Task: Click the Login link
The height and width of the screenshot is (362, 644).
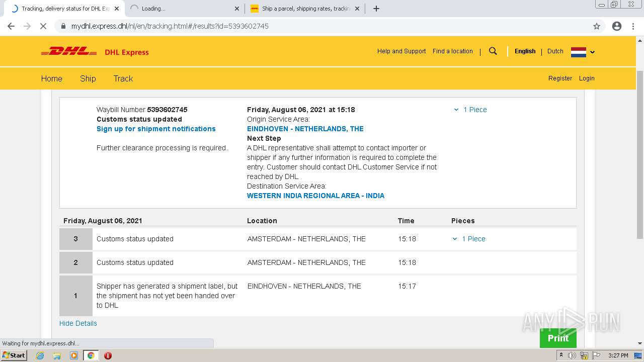Action: [587, 78]
